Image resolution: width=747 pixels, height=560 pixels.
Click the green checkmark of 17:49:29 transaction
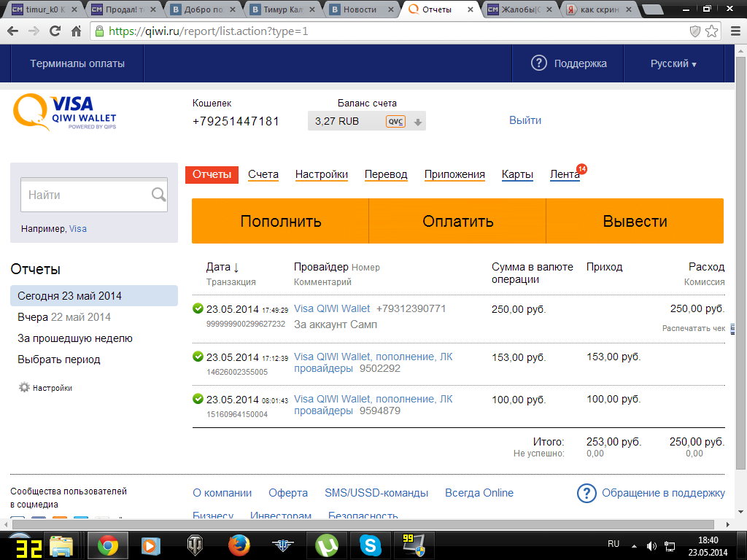click(x=198, y=308)
